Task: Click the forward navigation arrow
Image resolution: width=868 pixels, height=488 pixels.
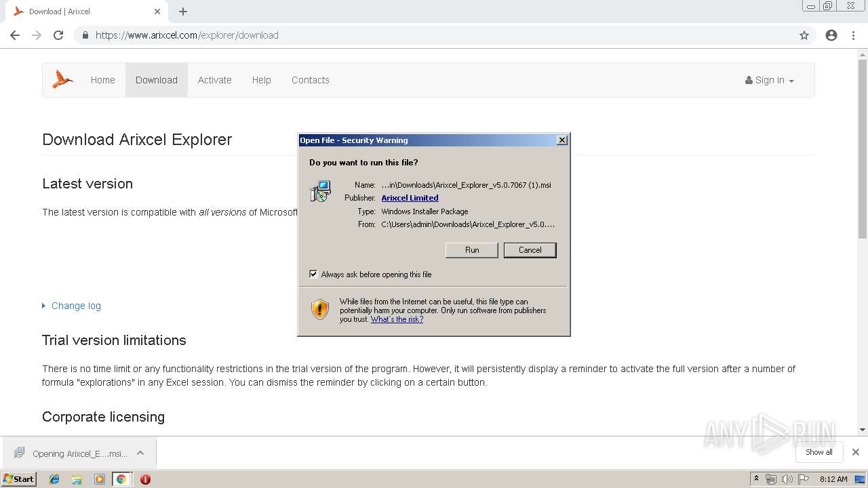Action: (x=37, y=35)
